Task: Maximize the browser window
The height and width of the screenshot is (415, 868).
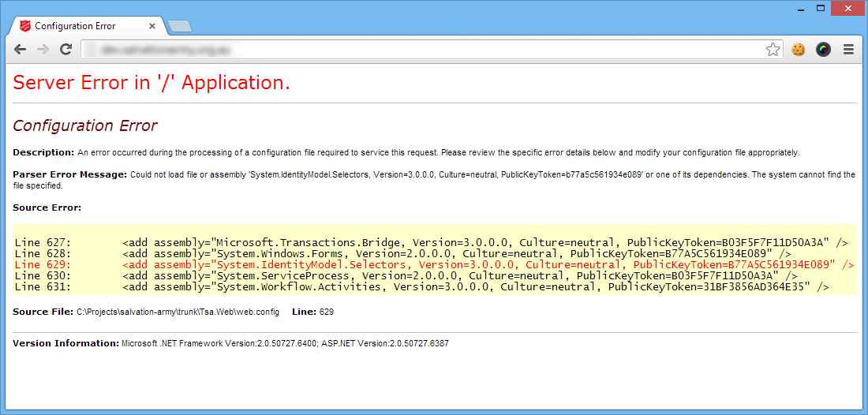Action: pyautogui.click(x=821, y=8)
